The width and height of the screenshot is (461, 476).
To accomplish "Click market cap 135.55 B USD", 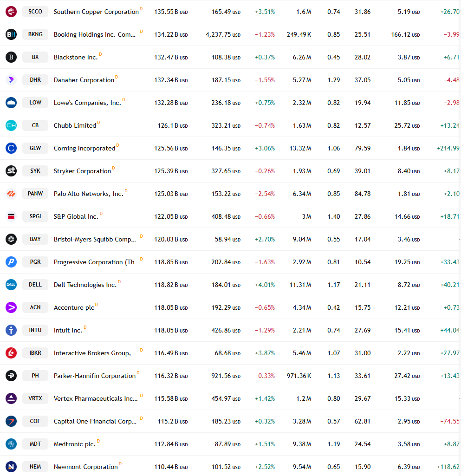I will coord(171,12).
